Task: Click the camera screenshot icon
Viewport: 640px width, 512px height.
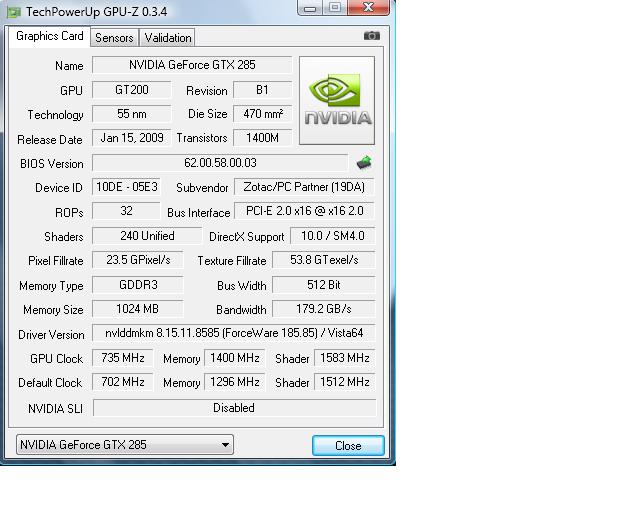Action: 371,36
